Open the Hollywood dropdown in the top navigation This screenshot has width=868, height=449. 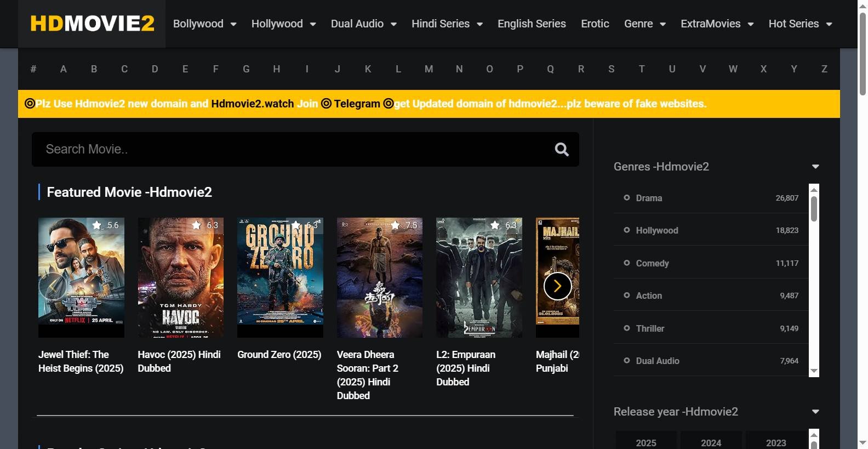tap(284, 24)
